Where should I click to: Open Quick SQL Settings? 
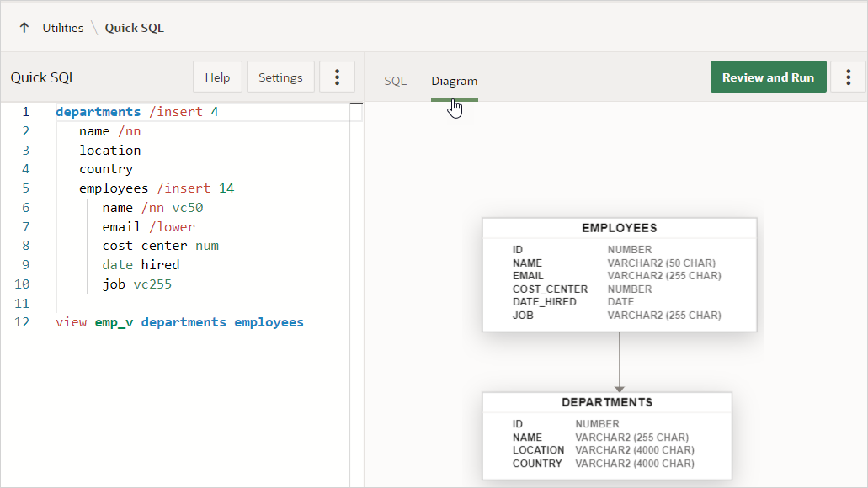click(x=280, y=77)
